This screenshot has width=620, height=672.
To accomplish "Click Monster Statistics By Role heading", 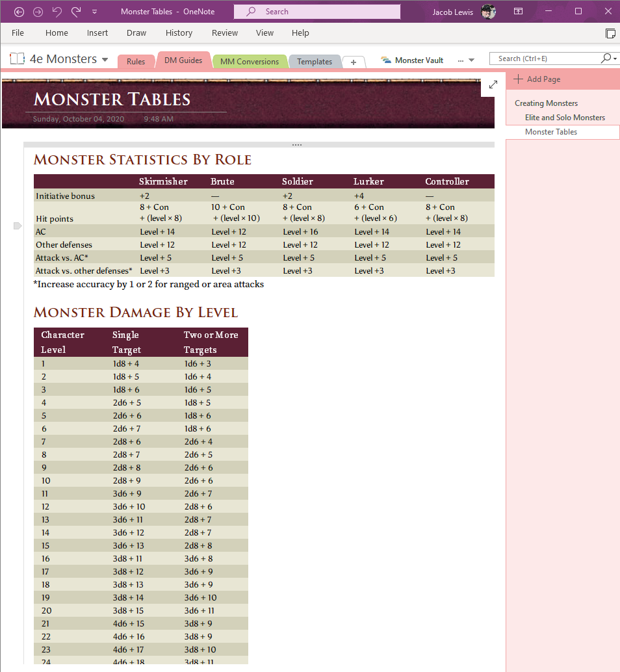I will pyautogui.click(x=142, y=160).
